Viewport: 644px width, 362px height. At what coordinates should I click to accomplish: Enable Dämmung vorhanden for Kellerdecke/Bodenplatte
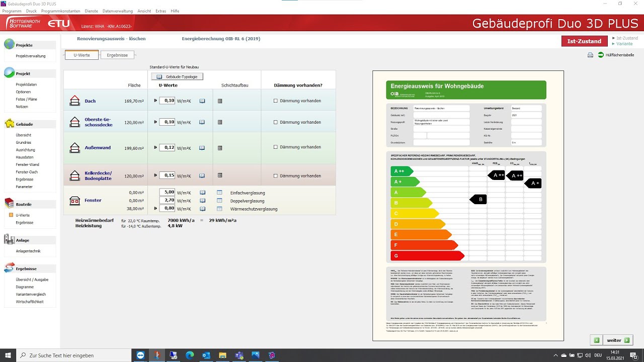coord(275,176)
